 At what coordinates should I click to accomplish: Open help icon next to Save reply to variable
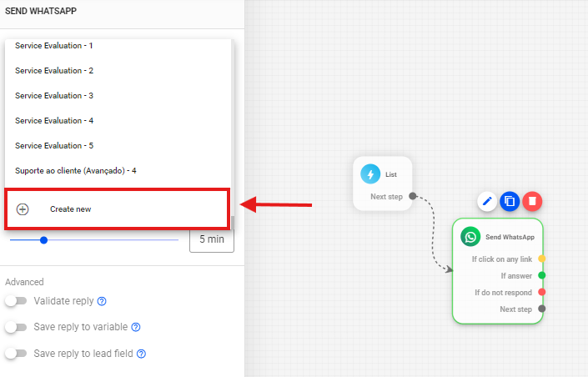[x=136, y=327]
